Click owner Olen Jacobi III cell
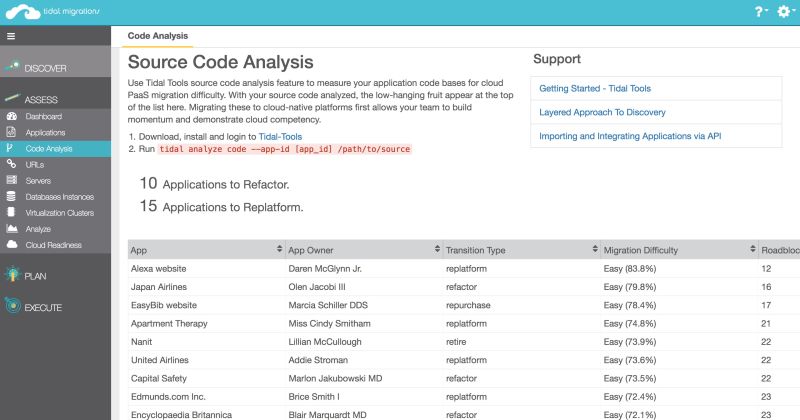 pyautogui.click(x=364, y=287)
